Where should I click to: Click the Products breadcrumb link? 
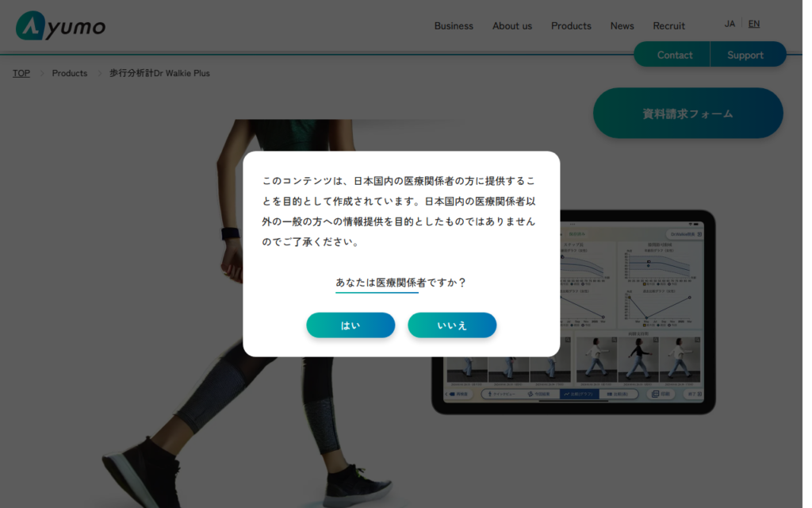point(70,73)
